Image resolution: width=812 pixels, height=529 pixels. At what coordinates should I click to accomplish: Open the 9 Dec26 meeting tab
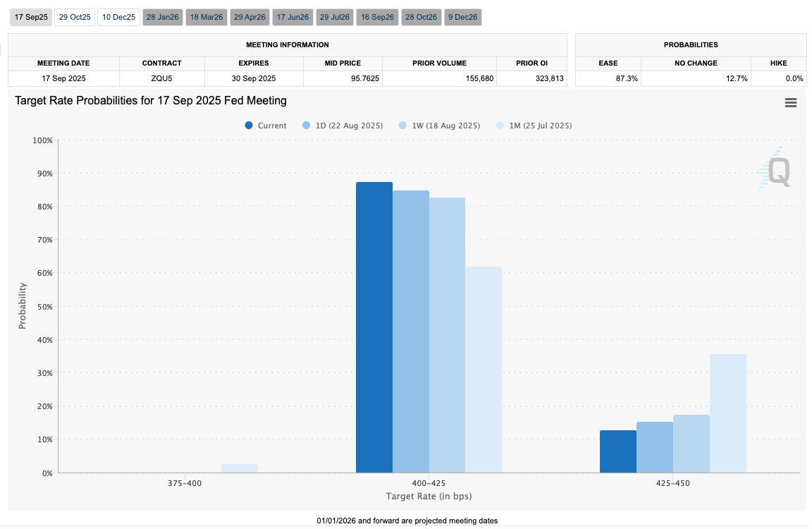(x=462, y=17)
